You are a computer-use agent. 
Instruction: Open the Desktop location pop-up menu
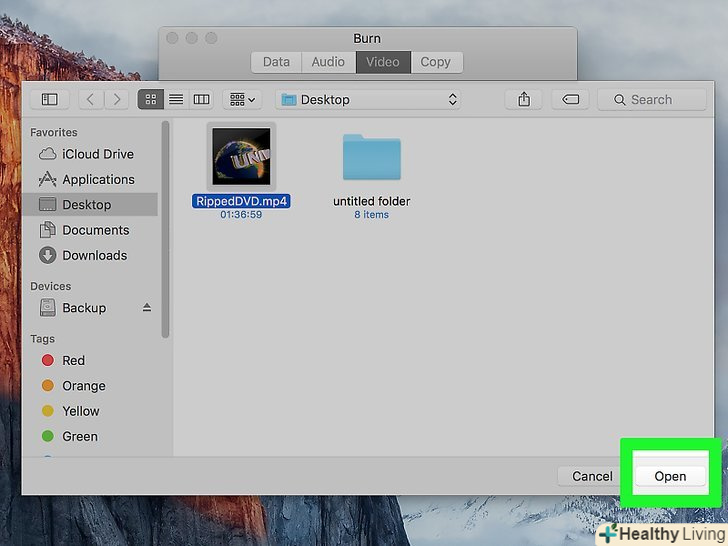click(369, 99)
